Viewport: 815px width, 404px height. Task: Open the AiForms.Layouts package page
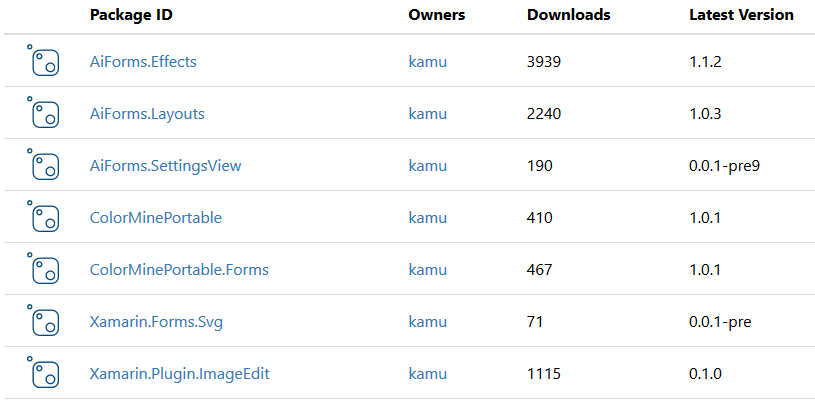click(147, 114)
